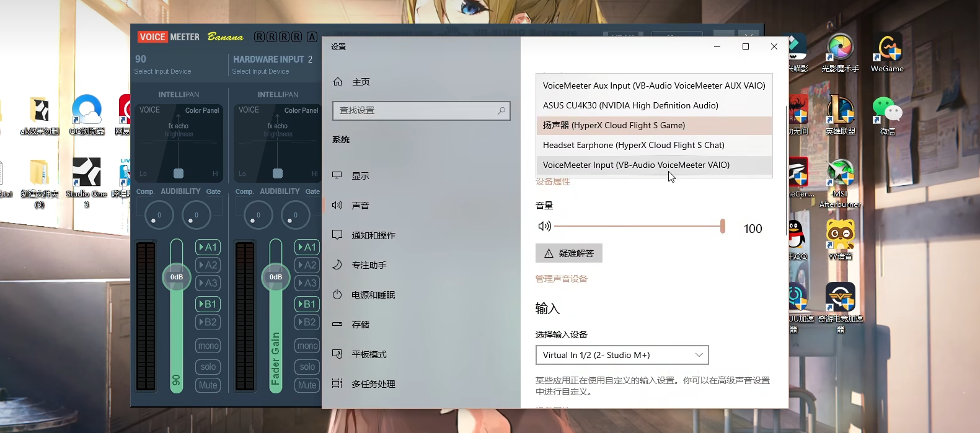Viewport: 980px width, 433px height.
Task: Click the volume slider handle at 100
Action: click(x=723, y=226)
